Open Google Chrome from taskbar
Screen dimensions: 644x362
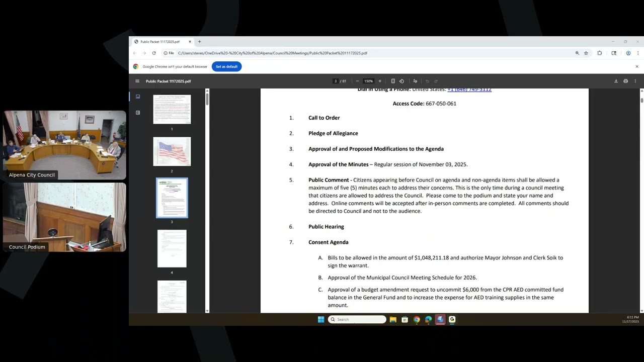[417, 319]
